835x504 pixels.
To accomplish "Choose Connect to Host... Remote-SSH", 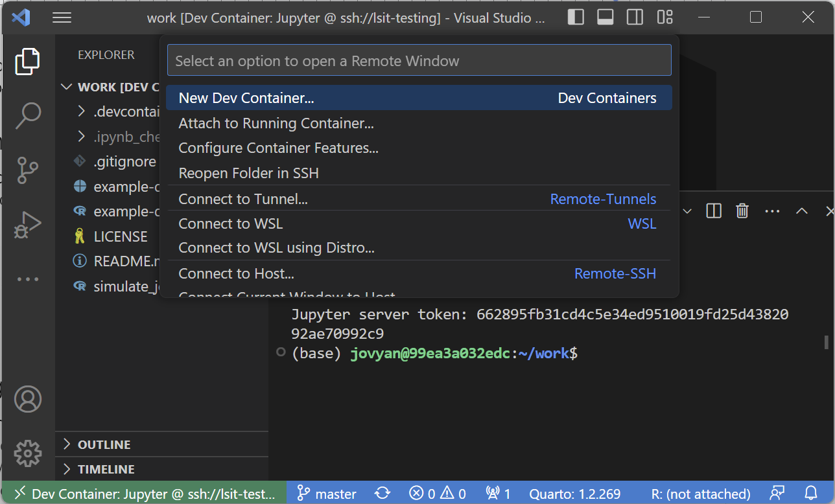I will coord(419,273).
